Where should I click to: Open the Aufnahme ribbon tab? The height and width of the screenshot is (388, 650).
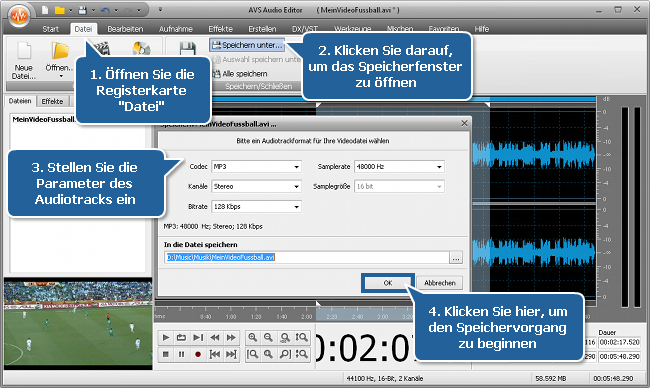[176, 29]
